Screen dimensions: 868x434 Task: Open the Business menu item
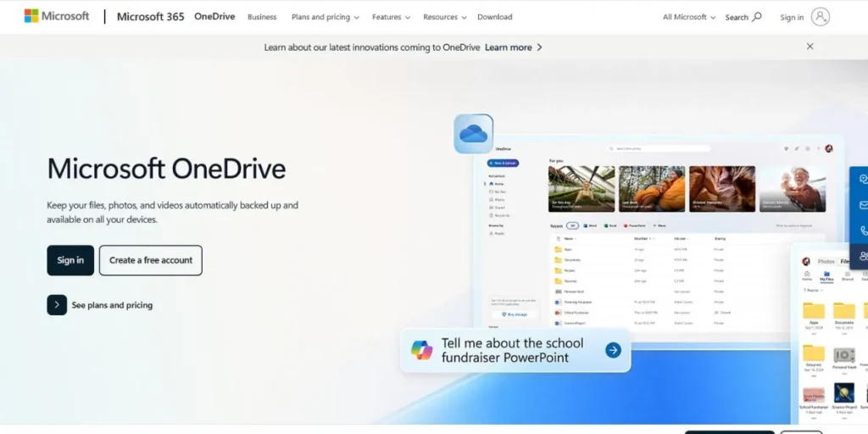tap(262, 17)
